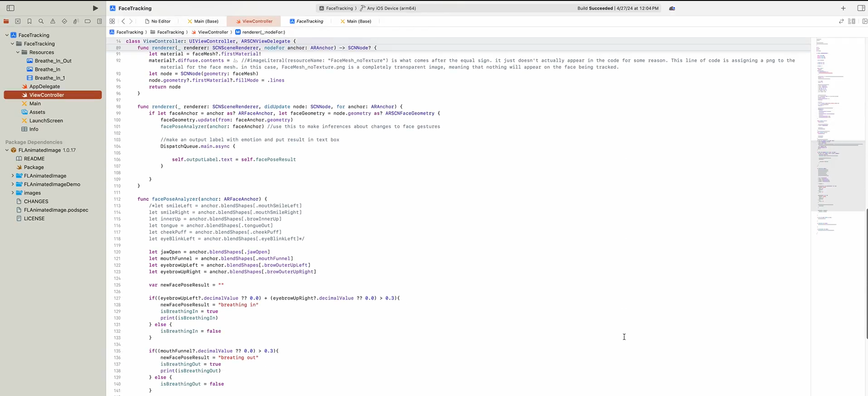
Task: Select the Breathe_In_1 file
Action: [x=50, y=78]
